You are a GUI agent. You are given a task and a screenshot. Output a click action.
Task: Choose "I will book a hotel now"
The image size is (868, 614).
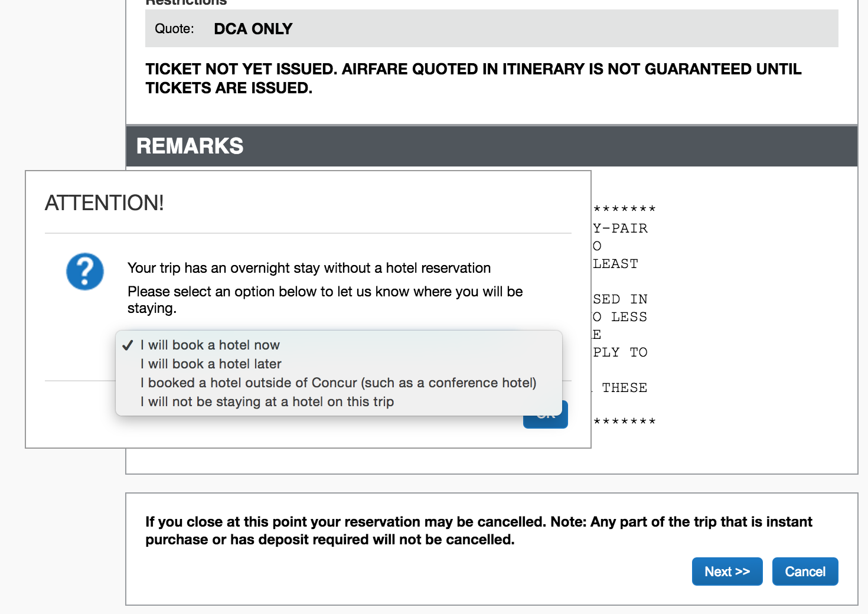pyautogui.click(x=210, y=345)
